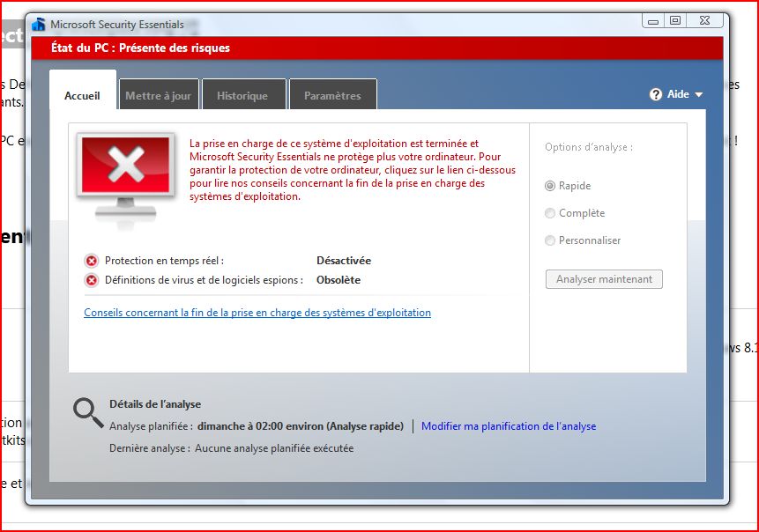
Task: Click the Protection en temps réel label
Action: click(164, 261)
